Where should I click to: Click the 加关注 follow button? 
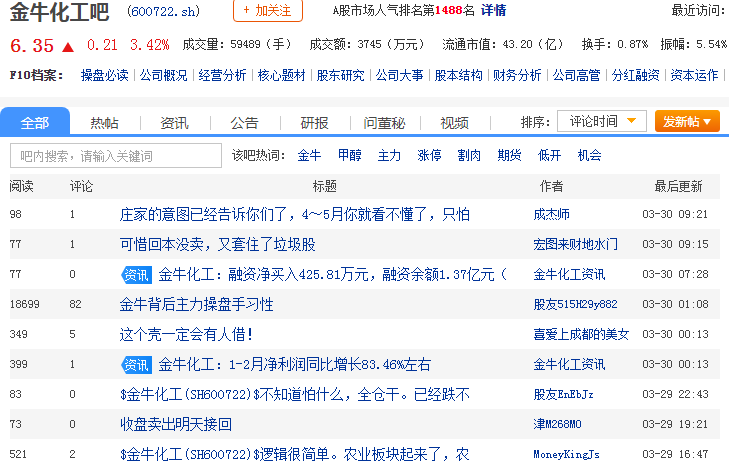tap(268, 10)
